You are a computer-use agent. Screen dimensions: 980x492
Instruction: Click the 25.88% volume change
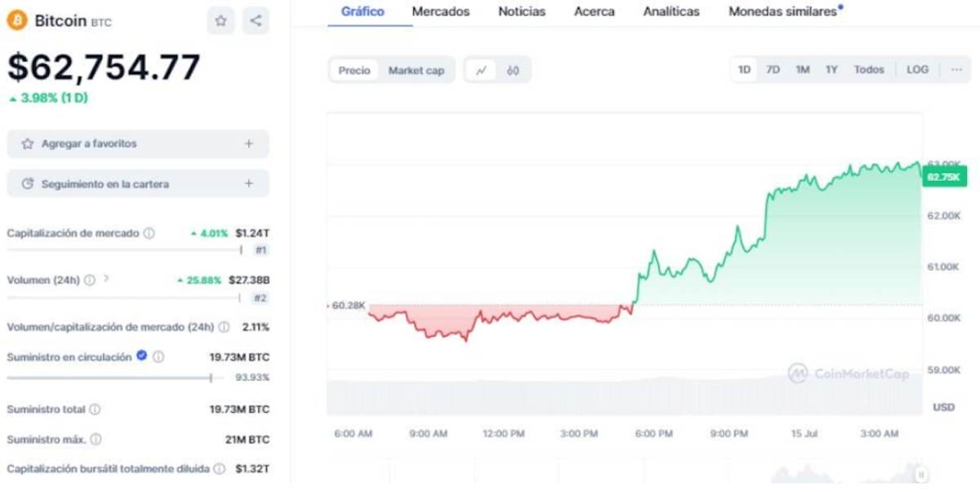point(199,279)
